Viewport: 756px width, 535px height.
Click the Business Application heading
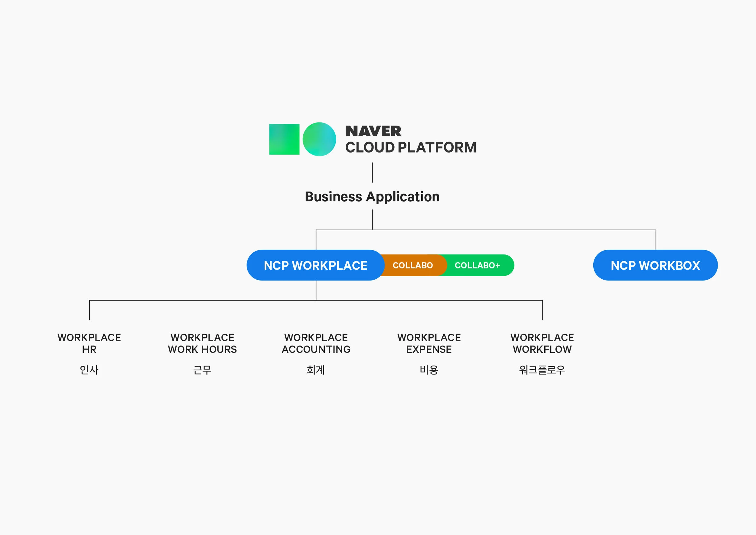[x=372, y=197]
